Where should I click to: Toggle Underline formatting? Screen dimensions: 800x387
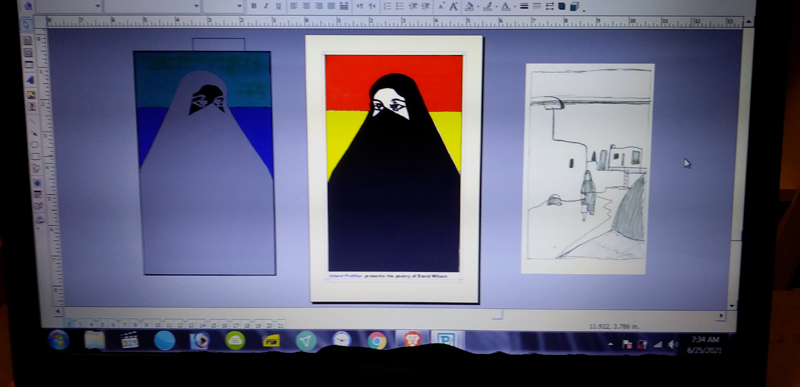click(278, 6)
